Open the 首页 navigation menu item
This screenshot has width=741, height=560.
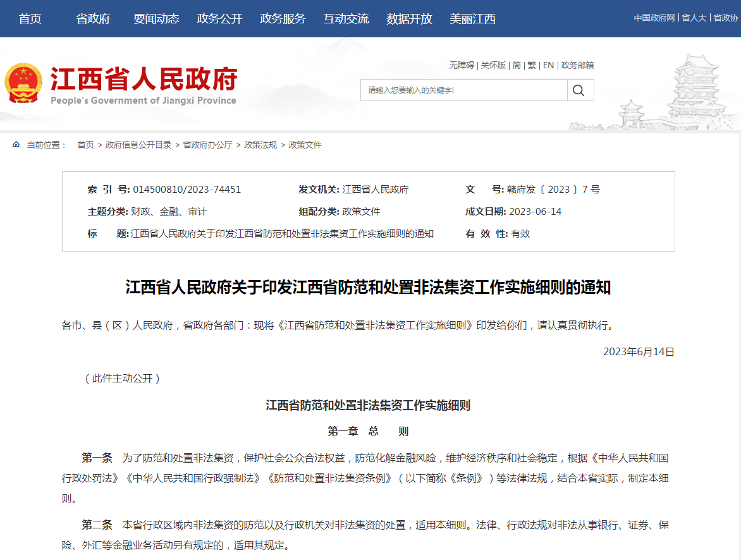click(x=30, y=19)
